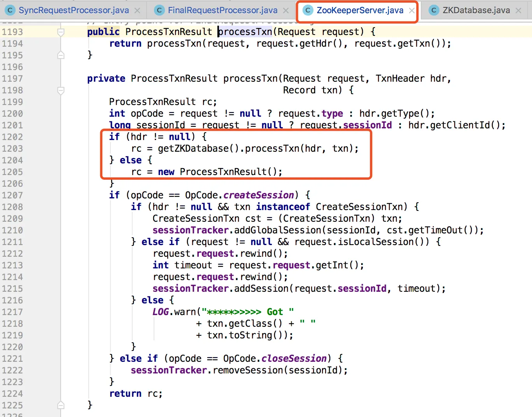Click 'ProcessTxnResult rc;' declaration on line 1199
This screenshot has width=532, height=417.
click(163, 102)
